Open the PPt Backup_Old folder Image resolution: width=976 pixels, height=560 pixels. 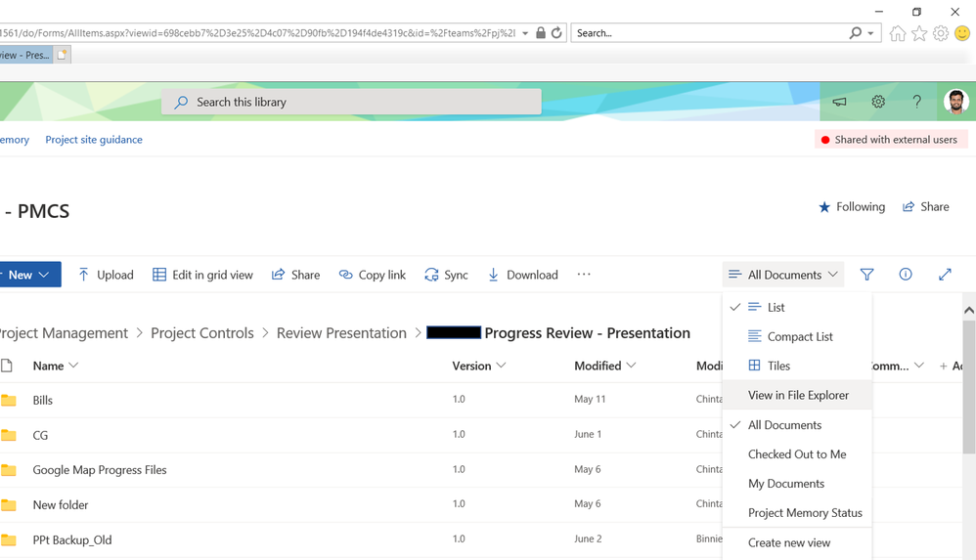pyautogui.click(x=72, y=539)
